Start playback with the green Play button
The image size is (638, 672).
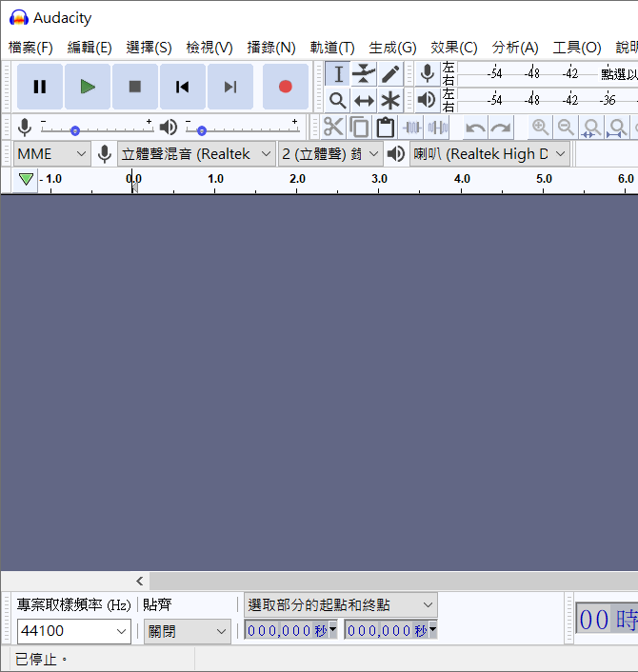(x=88, y=87)
